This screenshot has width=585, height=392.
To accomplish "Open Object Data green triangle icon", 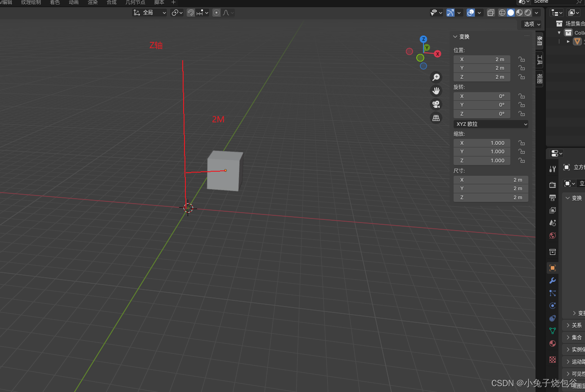I will coord(553,330).
